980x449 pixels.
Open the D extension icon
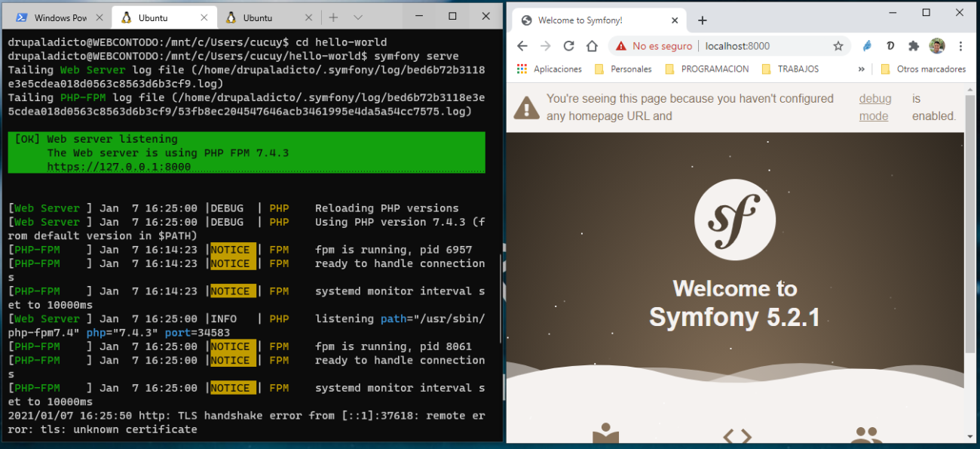point(890,46)
